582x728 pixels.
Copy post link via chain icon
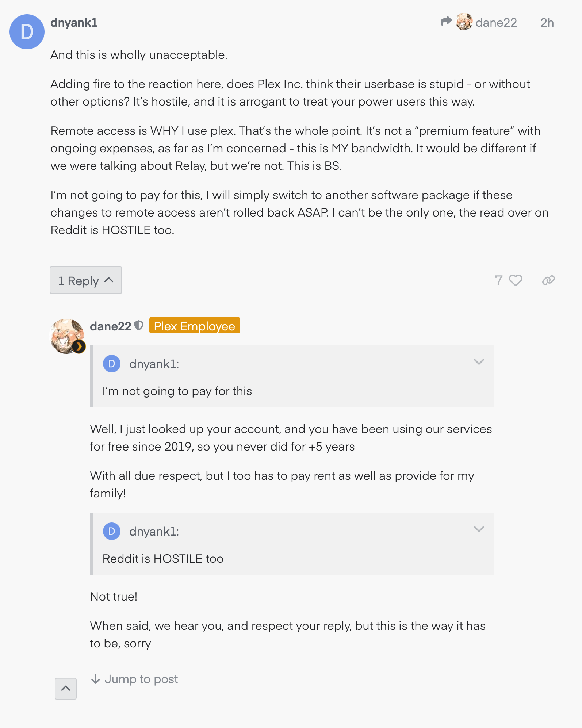point(548,280)
